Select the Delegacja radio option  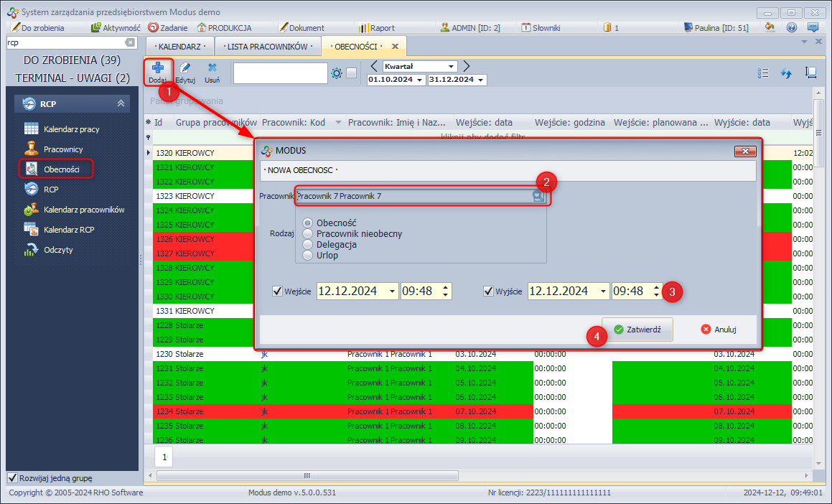point(308,244)
